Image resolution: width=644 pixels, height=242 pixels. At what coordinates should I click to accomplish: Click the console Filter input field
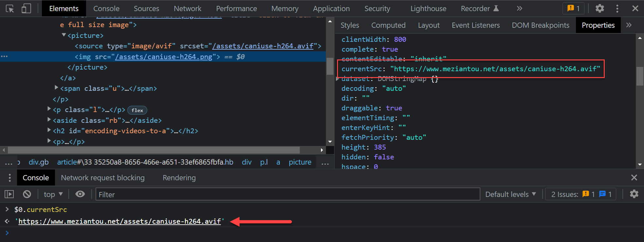[288, 194]
